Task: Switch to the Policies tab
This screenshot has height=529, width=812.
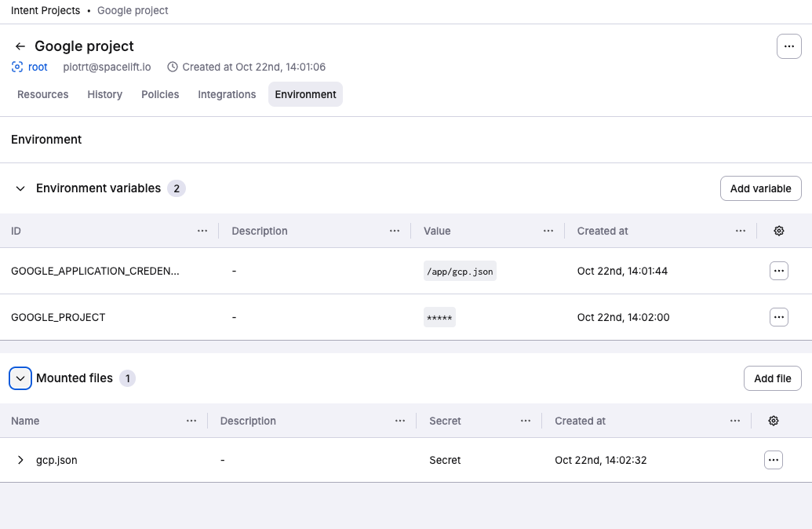Action: [x=160, y=94]
